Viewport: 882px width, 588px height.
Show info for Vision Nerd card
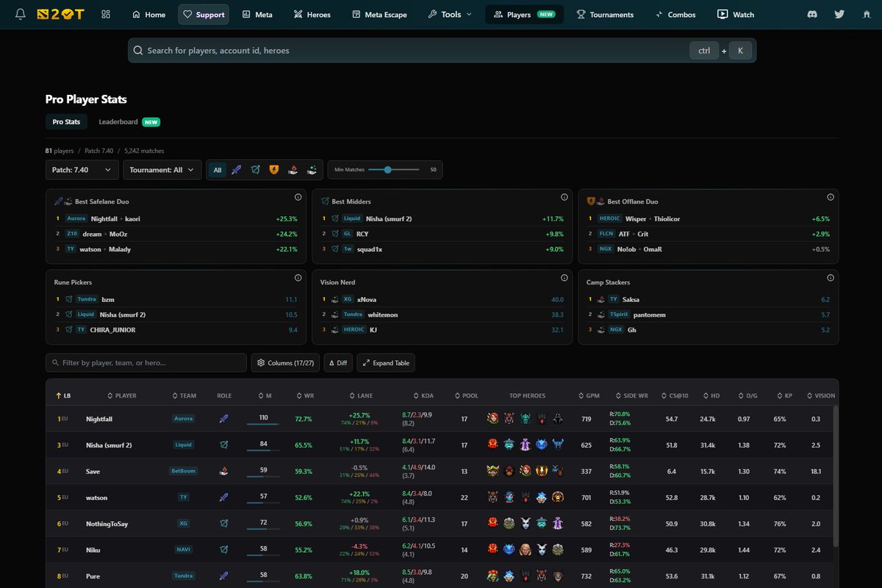[564, 278]
